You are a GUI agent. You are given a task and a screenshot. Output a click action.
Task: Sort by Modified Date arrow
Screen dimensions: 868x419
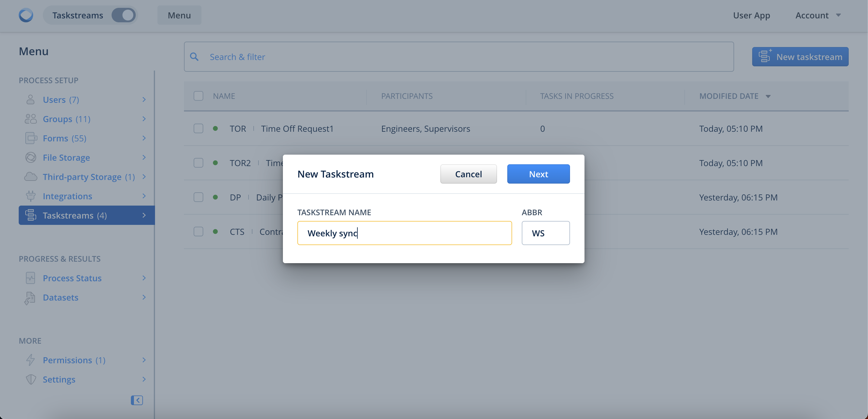(768, 96)
